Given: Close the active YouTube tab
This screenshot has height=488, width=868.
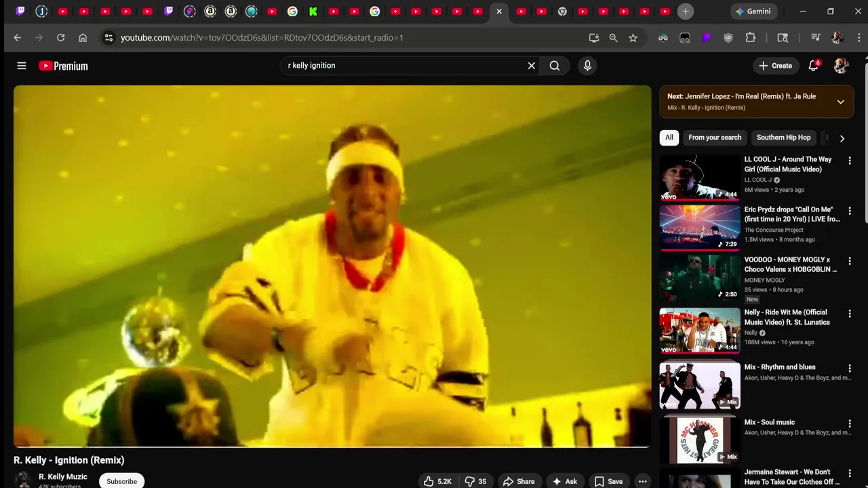Looking at the screenshot, I should [499, 12].
